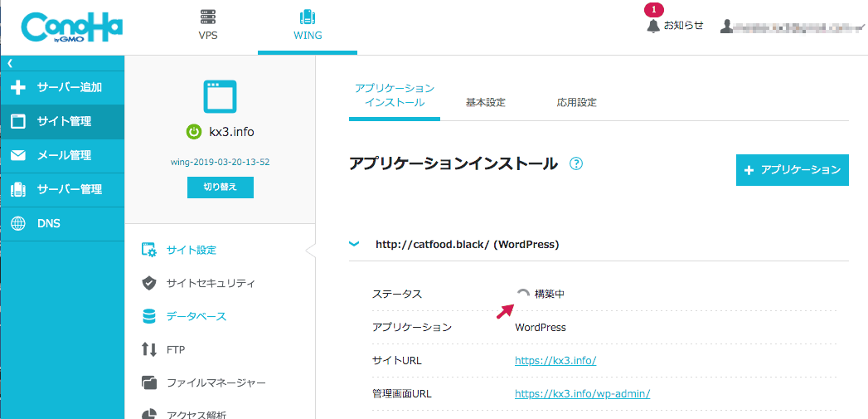Screen dimensions: 868x419
Task: Open ファイルマネージャー
Action: pos(204,383)
